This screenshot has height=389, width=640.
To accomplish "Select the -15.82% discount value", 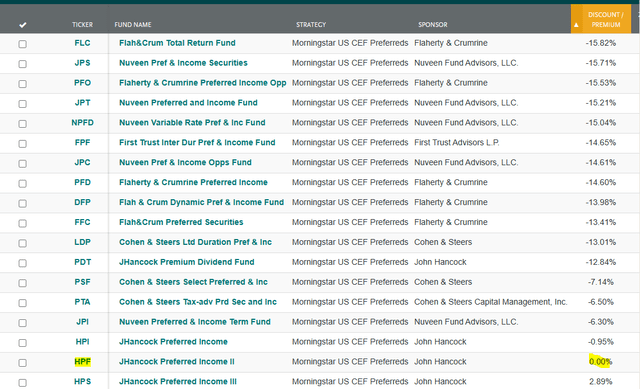I will coord(600,43).
